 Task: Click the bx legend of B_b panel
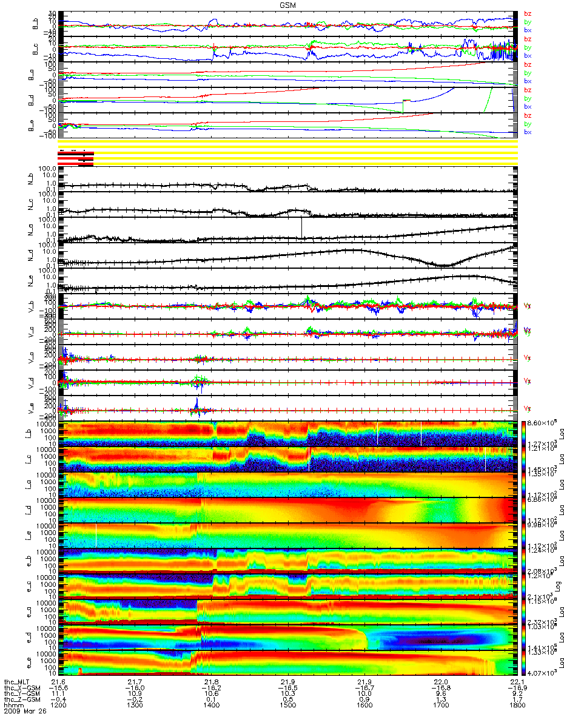[527, 30]
